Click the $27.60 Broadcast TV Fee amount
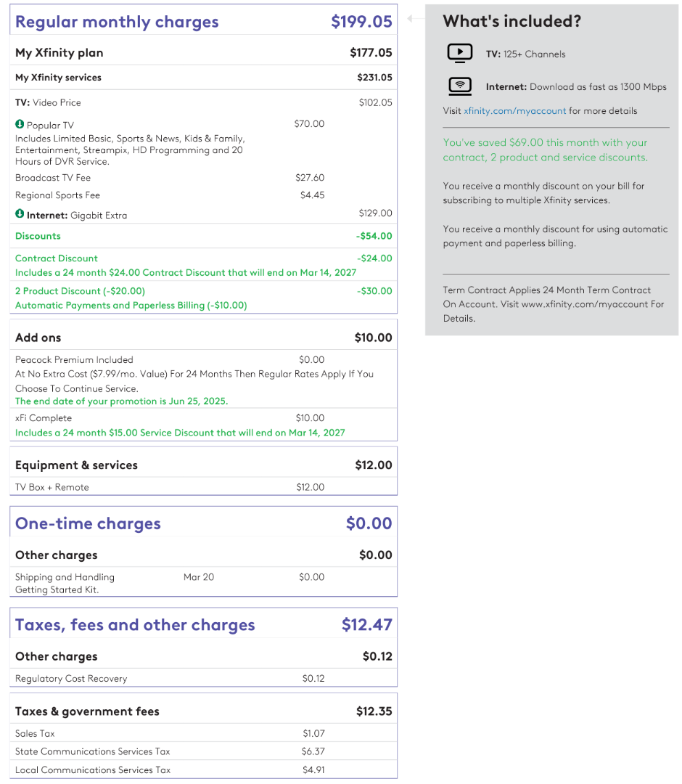 (310, 178)
